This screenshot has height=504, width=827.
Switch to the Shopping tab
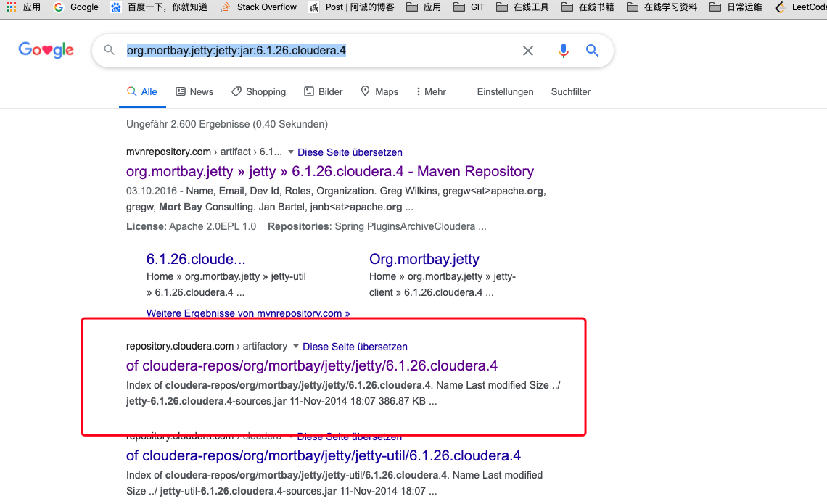pos(258,91)
